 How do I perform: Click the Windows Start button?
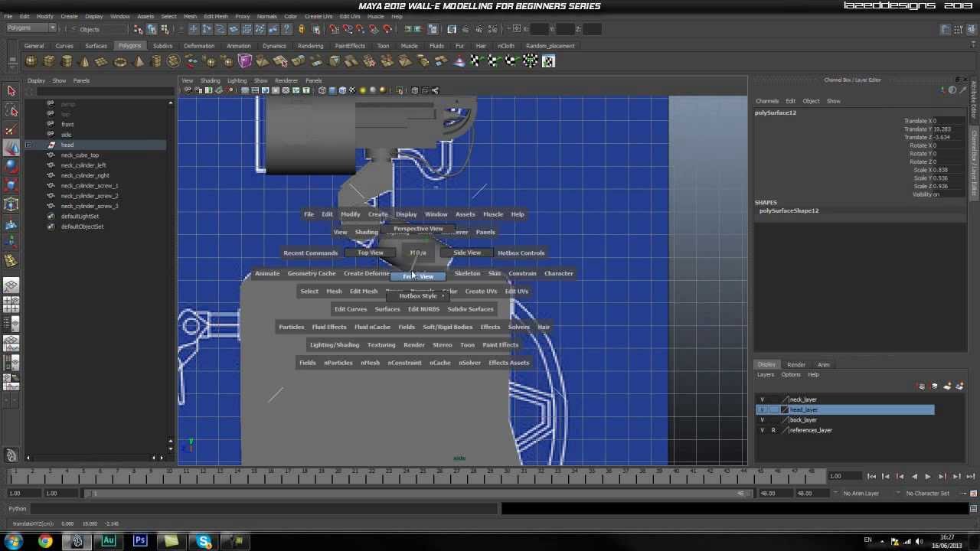(x=13, y=542)
